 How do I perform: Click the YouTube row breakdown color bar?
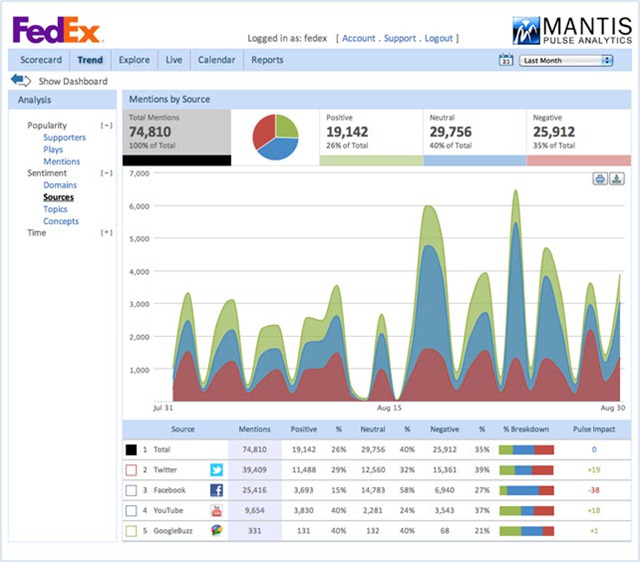[527, 511]
